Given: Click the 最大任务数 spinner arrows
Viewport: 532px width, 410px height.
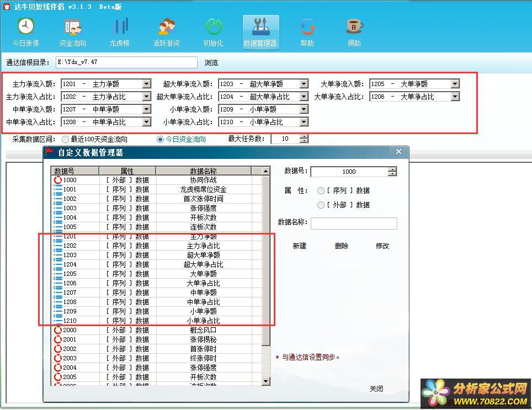Looking at the screenshot, I should point(304,139).
